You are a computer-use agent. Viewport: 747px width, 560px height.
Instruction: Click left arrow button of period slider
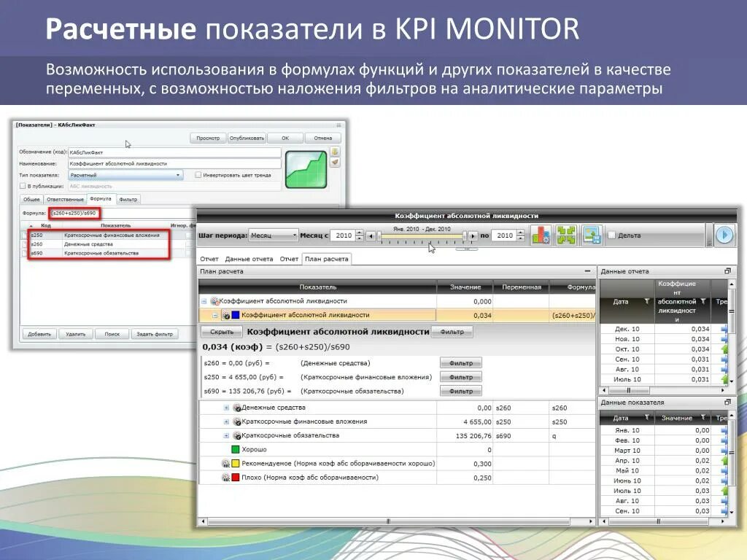coord(371,236)
